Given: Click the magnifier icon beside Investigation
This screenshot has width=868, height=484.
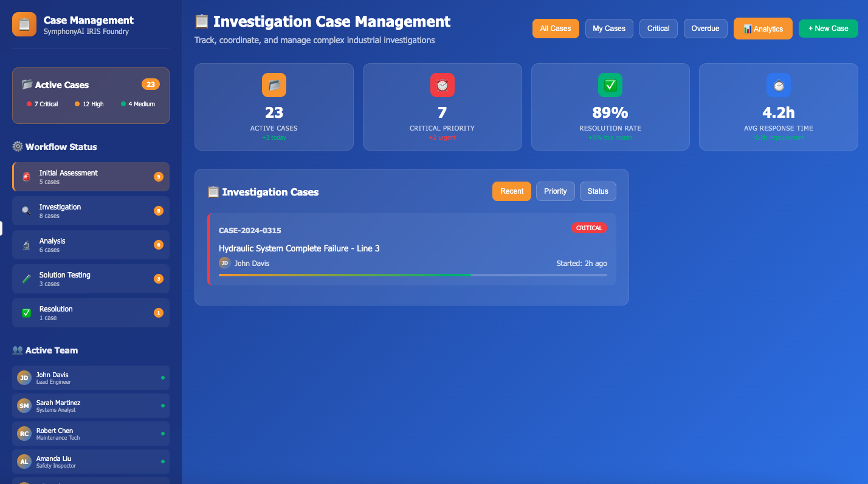Looking at the screenshot, I should pos(26,211).
